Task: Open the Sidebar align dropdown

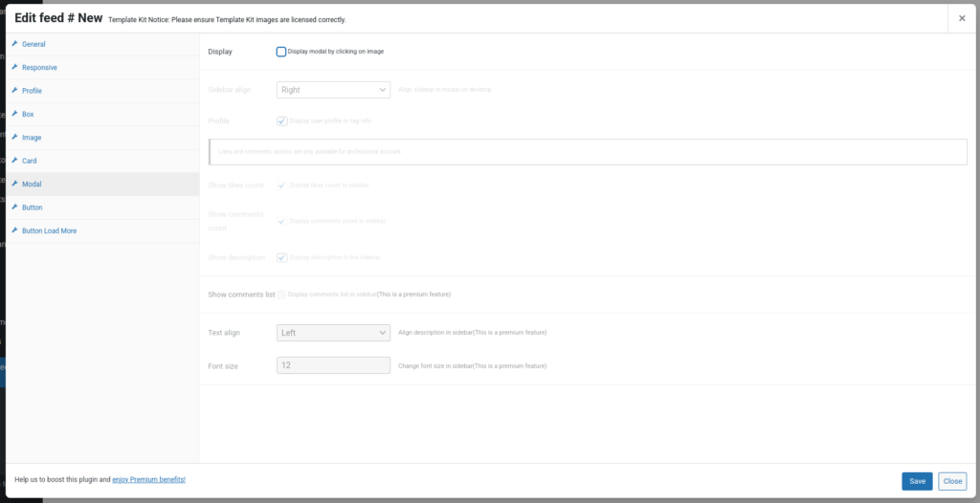Action: pos(333,90)
